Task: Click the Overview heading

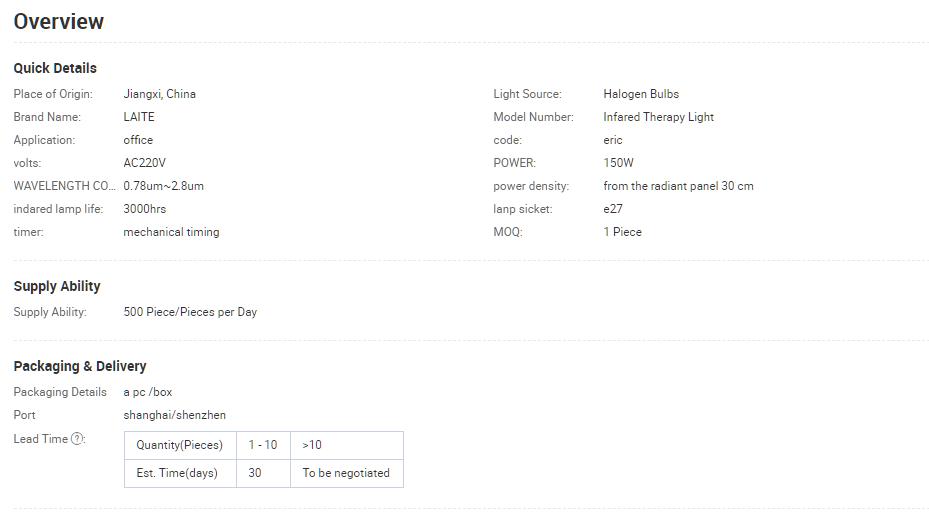Action: [x=59, y=21]
